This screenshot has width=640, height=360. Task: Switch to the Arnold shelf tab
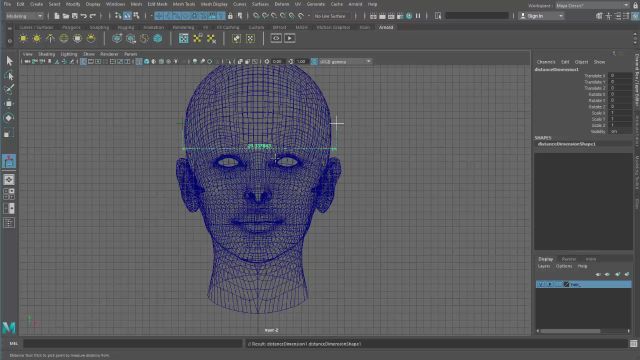click(x=386, y=27)
